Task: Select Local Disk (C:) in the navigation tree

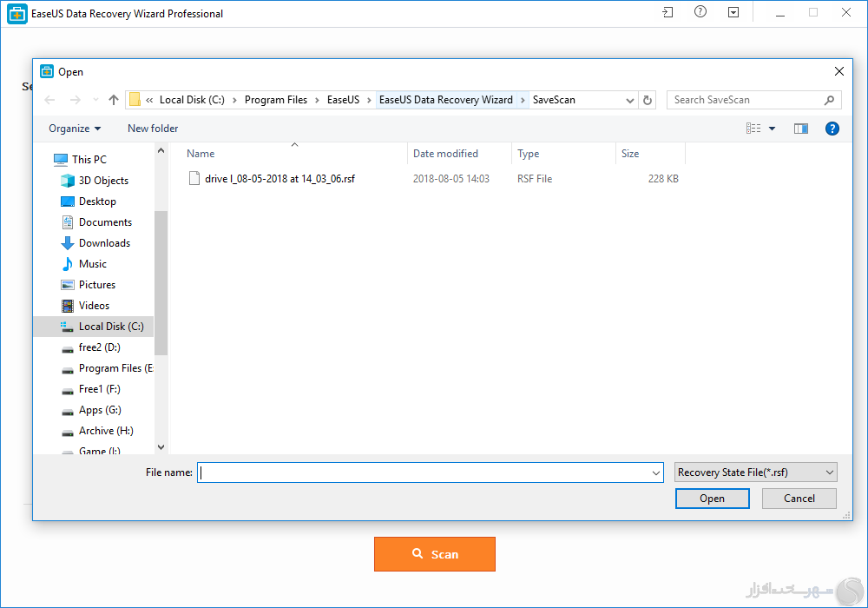Action: click(93, 327)
